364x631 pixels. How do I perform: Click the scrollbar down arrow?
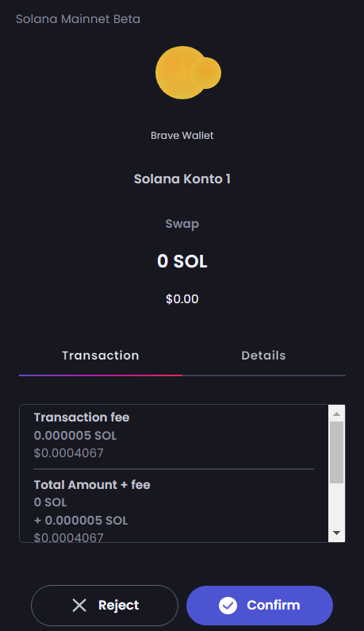(x=337, y=533)
